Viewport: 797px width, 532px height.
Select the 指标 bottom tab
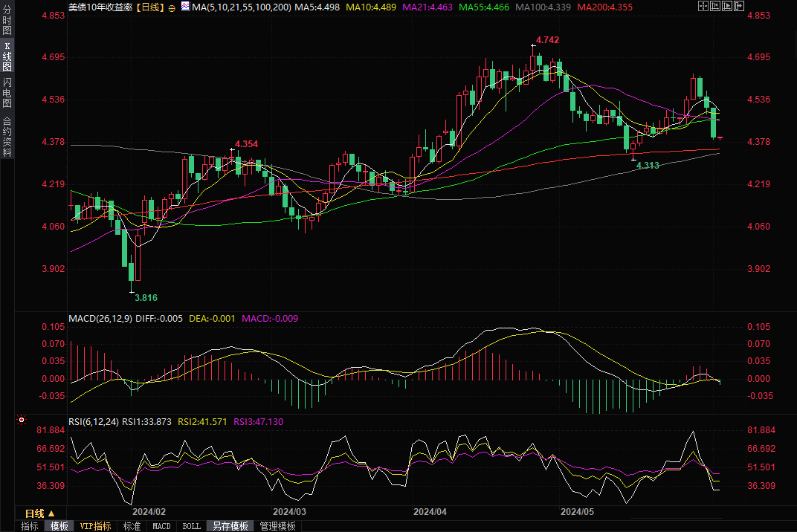[x=30, y=526]
